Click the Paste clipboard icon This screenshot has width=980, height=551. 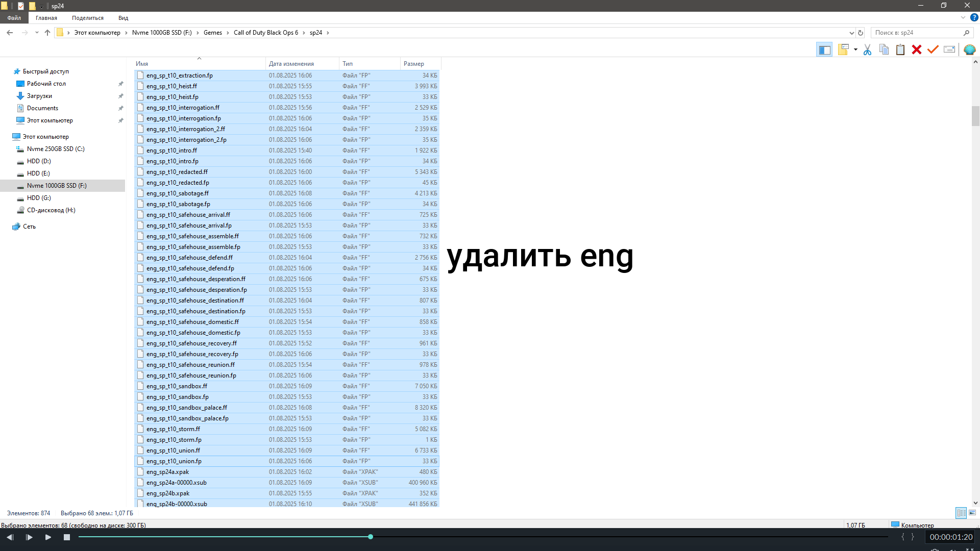[x=900, y=49]
